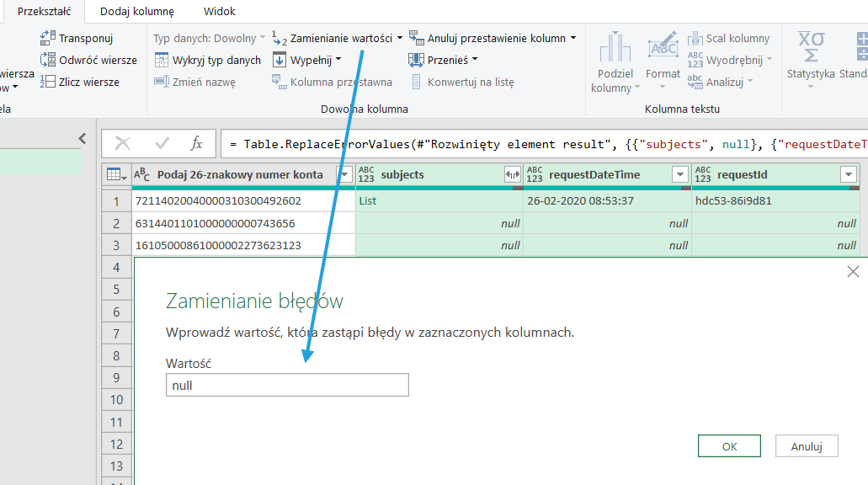Click the Format text column icon
868x485 pixels.
pos(663,49)
